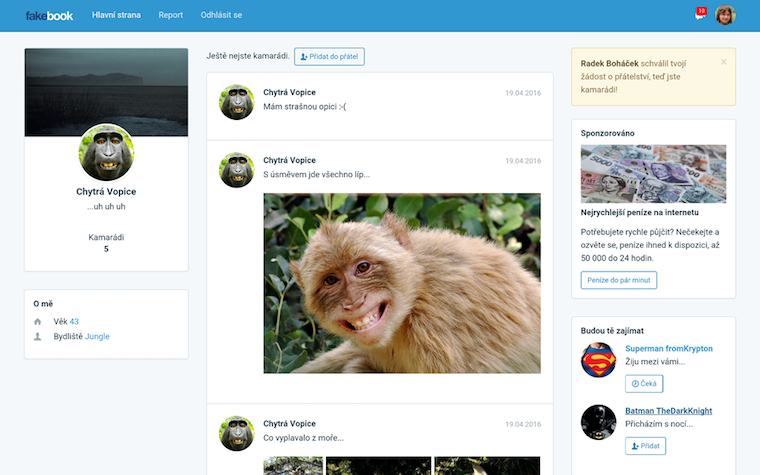The height and width of the screenshot is (475, 760).
Task: Click the Batman profile avatar
Action: (599, 422)
